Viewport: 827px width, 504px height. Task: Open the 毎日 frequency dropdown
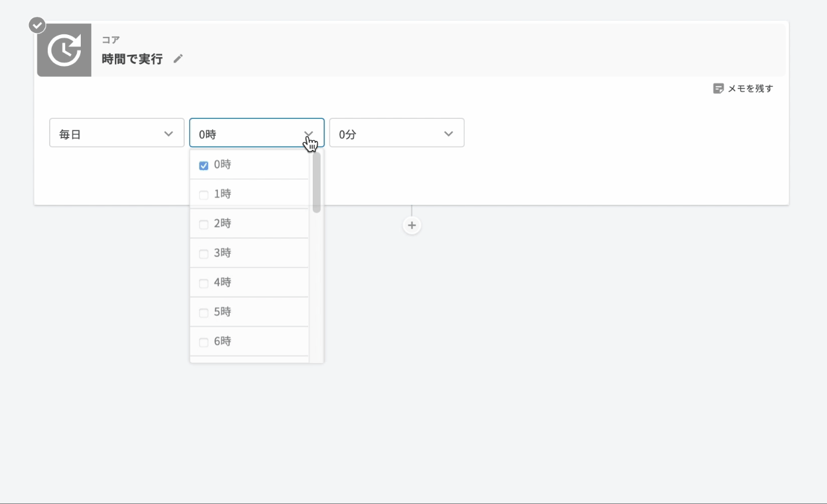(x=116, y=133)
